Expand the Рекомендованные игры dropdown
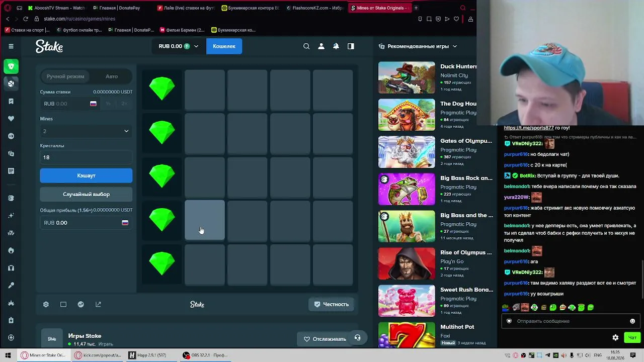Screen dimensions: 644x362 click(418, 46)
